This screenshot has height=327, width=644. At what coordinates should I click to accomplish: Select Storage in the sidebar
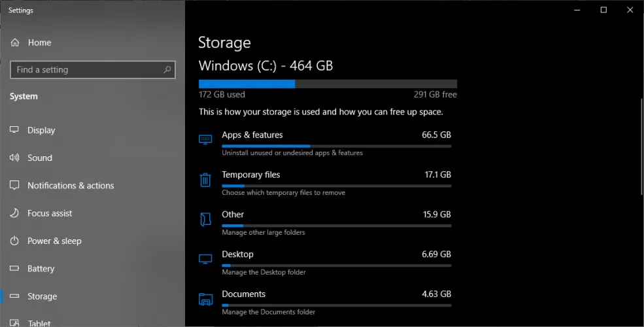(42, 296)
